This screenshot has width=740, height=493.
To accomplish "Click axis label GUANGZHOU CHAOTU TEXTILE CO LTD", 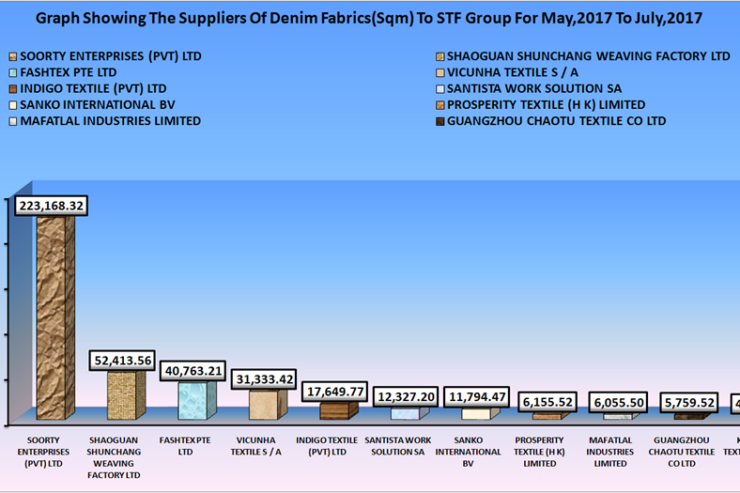I will pos(681,451).
